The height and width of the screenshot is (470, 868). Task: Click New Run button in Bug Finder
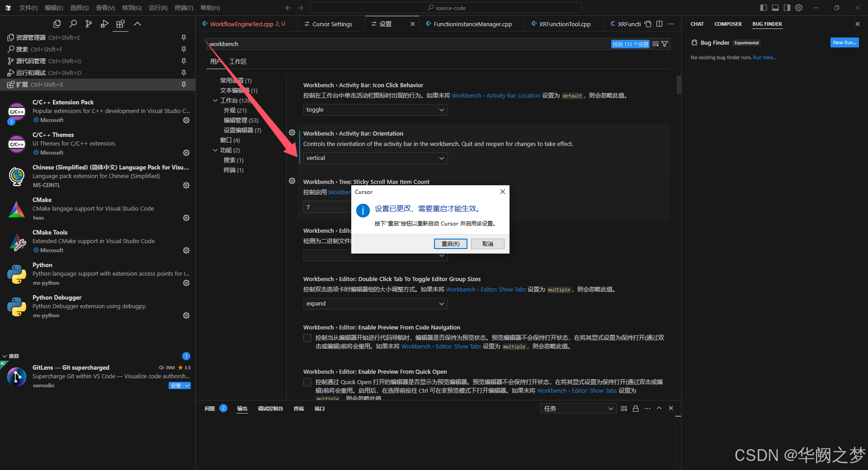tap(844, 42)
